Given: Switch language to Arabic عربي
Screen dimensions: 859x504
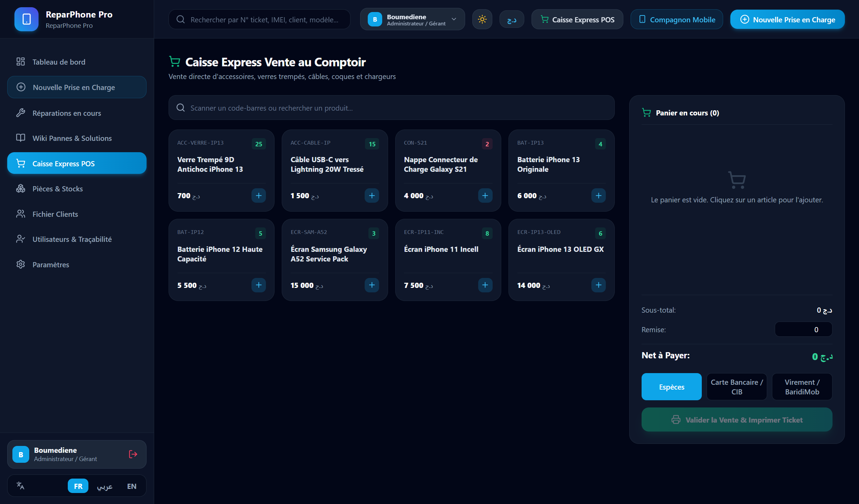Looking at the screenshot, I should [x=105, y=486].
